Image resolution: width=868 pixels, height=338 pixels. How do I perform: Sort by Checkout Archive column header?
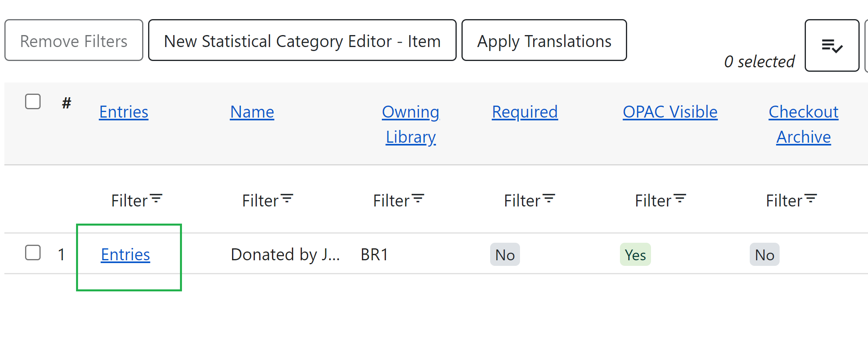803,124
